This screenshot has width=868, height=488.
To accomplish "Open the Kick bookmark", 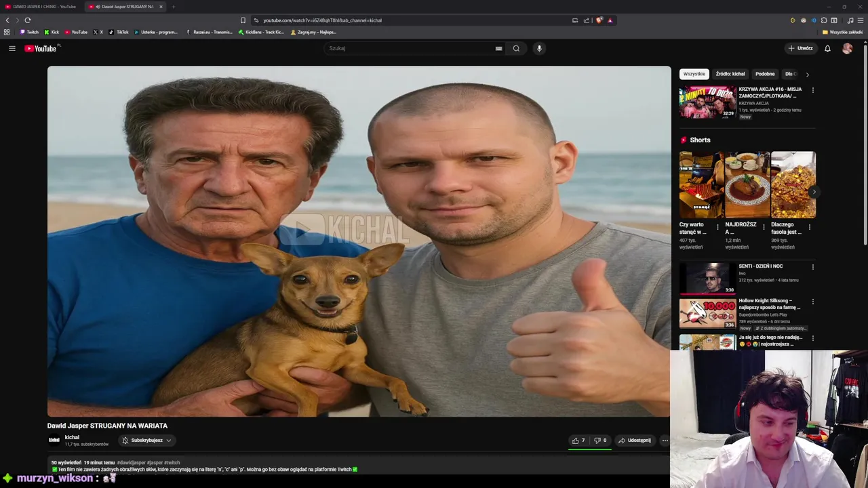I will click(52, 32).
